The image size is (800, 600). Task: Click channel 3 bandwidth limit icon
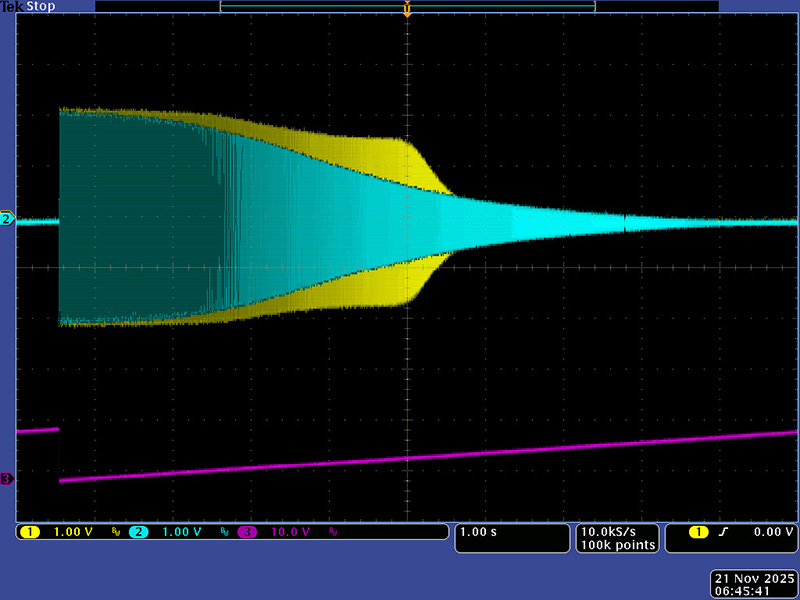click(333, 532)
